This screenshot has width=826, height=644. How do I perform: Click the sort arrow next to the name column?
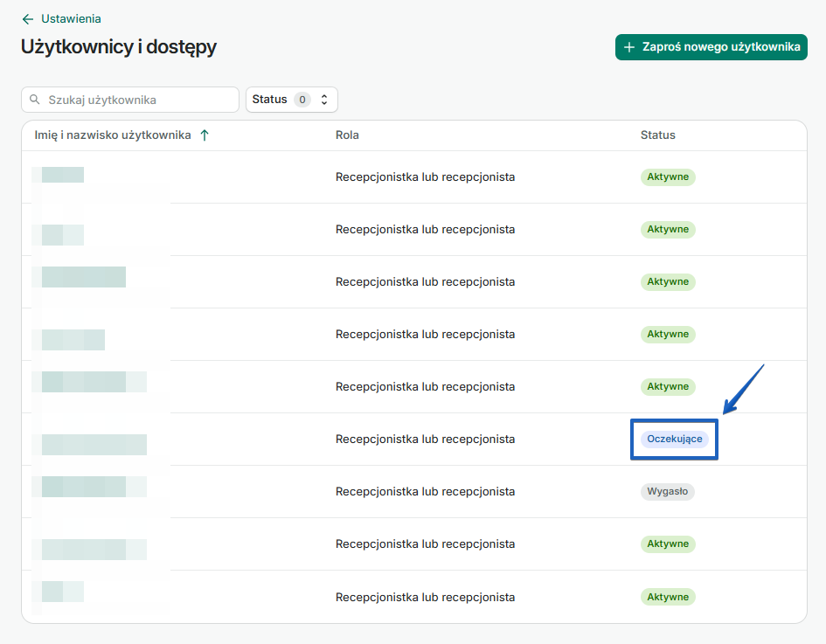click(205, 135)
